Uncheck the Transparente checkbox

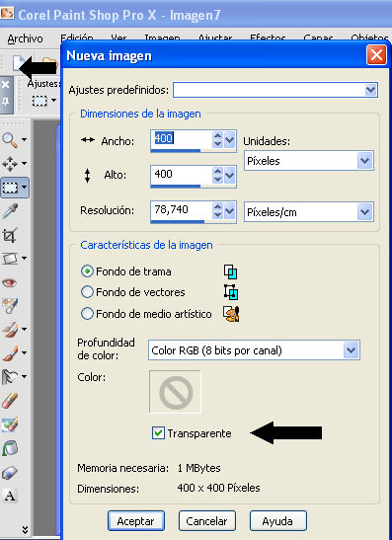(158, 433)
